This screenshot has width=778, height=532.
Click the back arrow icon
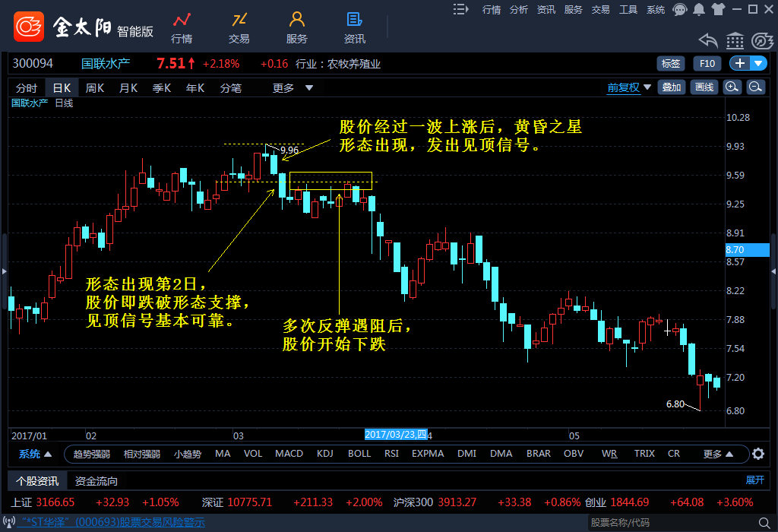[708, 40]
